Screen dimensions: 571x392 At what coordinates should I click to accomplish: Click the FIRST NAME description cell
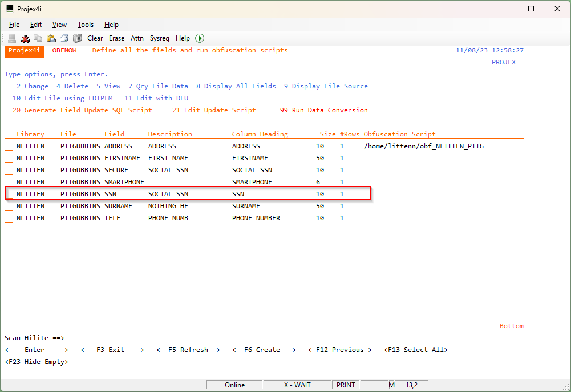pos(168,158)
